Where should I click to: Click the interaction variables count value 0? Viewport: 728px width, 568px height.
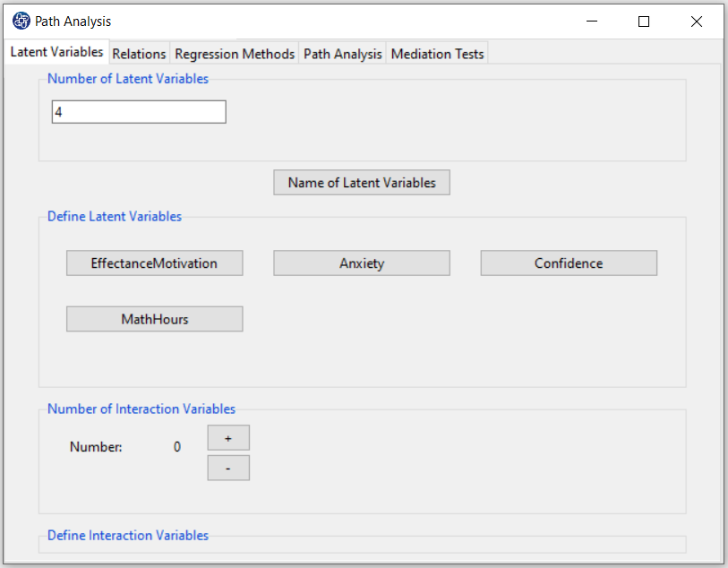tap(177, 447)
